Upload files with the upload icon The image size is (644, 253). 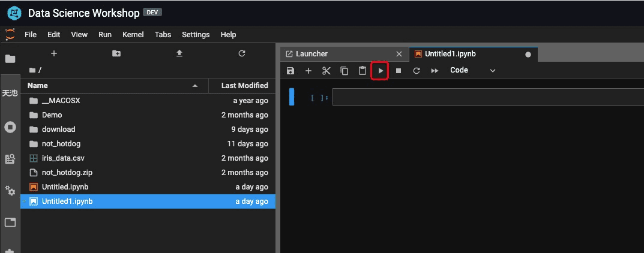(179, 54)
